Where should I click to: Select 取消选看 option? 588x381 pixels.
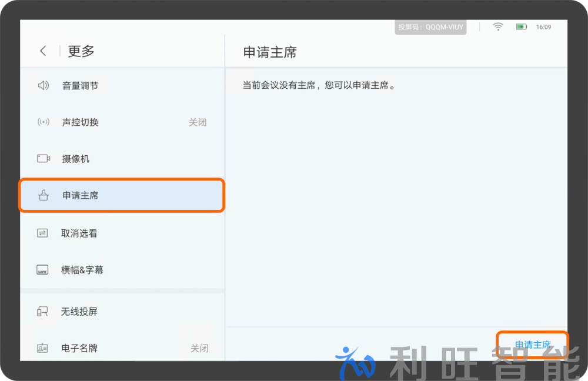[122, 233]
